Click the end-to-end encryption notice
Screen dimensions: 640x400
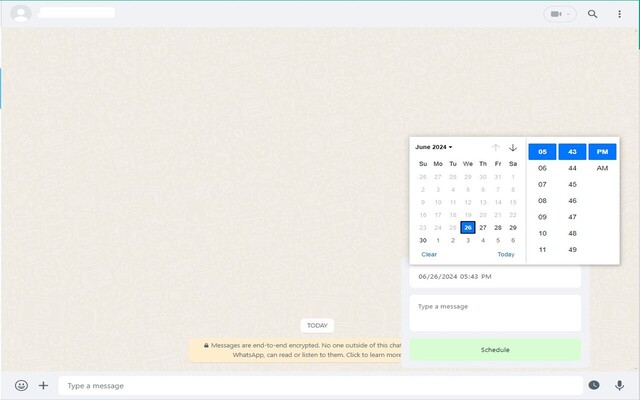click(295, 350)
